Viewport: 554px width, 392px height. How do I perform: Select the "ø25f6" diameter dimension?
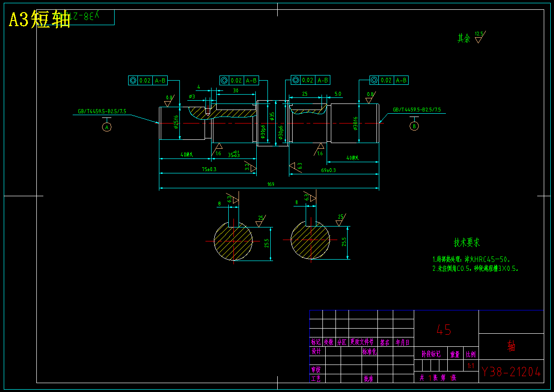pos(176,122)
